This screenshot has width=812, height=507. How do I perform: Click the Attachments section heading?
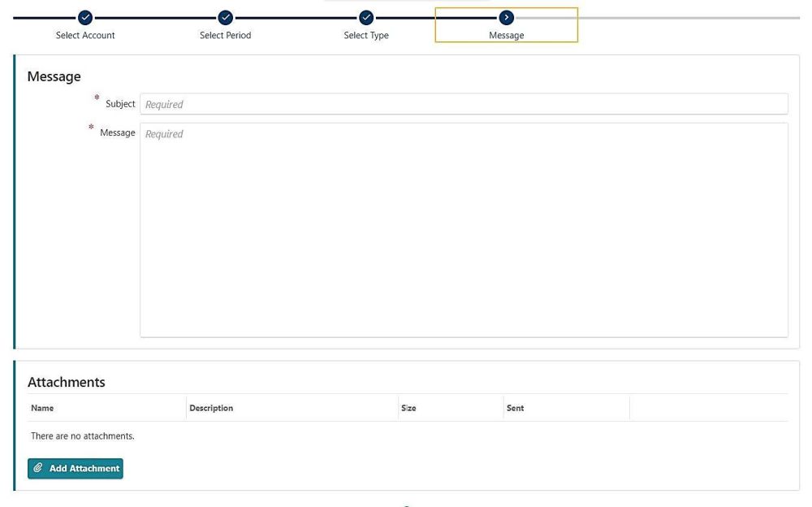pyautogui.click(x=67, y=382)
